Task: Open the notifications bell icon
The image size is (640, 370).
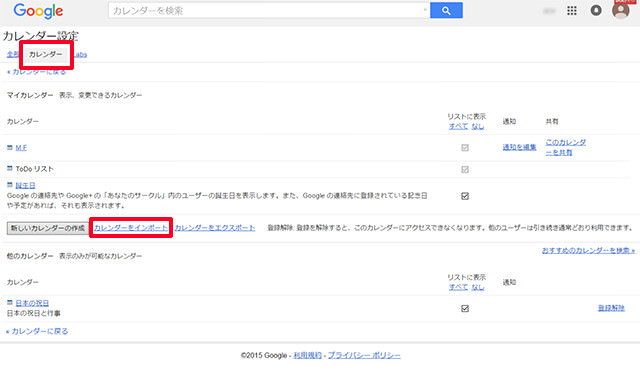Action: 596,11
